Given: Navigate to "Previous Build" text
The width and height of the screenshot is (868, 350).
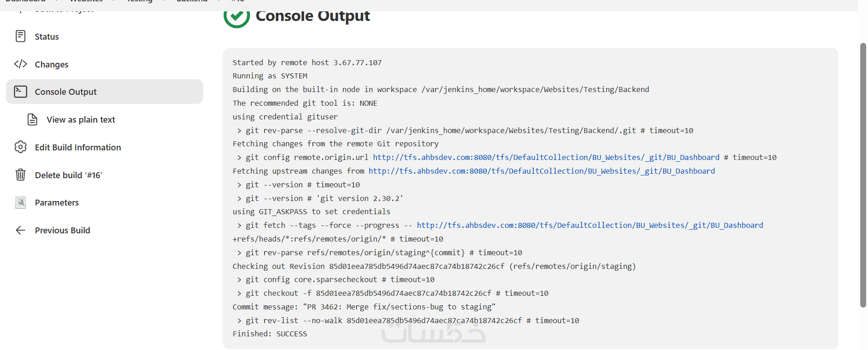Looking at the screenshot, I should 62,230.
